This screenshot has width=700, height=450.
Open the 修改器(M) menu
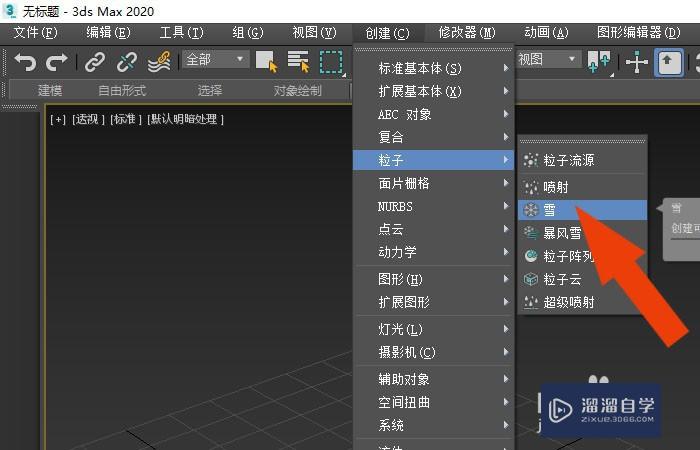(467, 33)
